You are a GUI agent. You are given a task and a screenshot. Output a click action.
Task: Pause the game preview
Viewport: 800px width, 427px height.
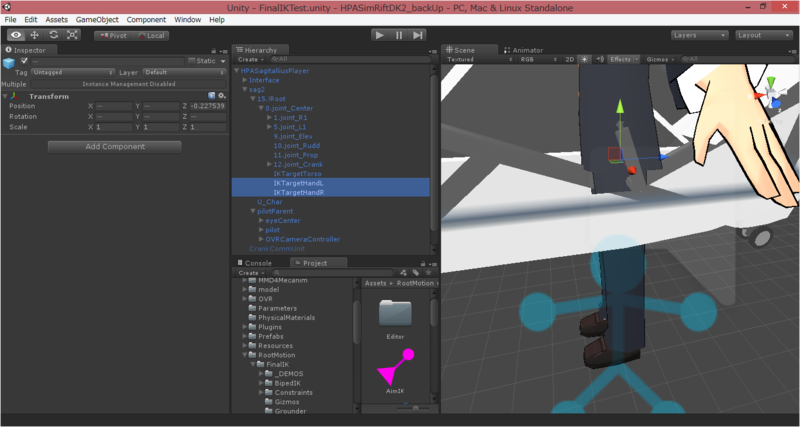398,35
